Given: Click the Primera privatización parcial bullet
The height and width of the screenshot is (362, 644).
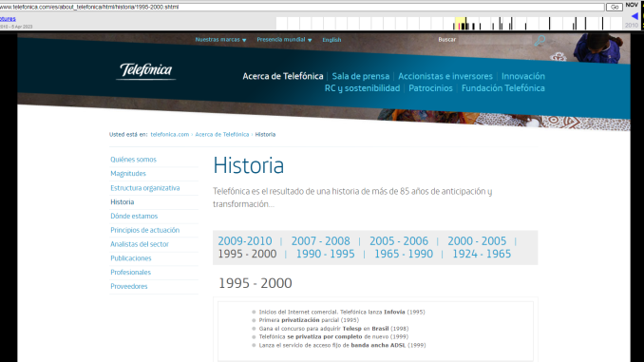Looking at the screenshot, I should click(x=309, y=320).
